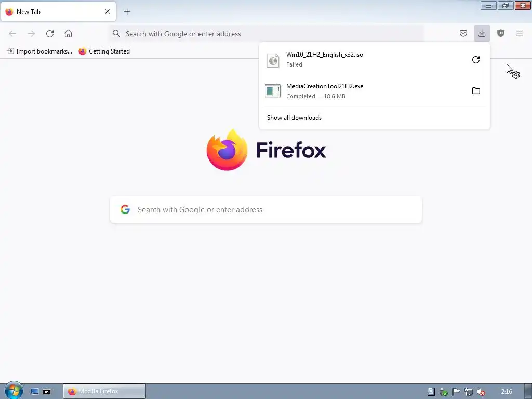Open the Firefox hamburger menu
Screen dimensions: 532x399
(520, 33)
